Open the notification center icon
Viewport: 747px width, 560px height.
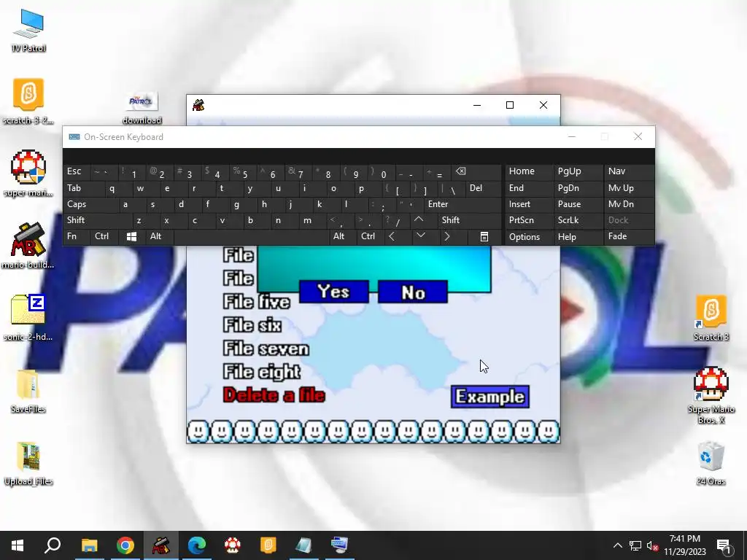(x=724, y=545)
